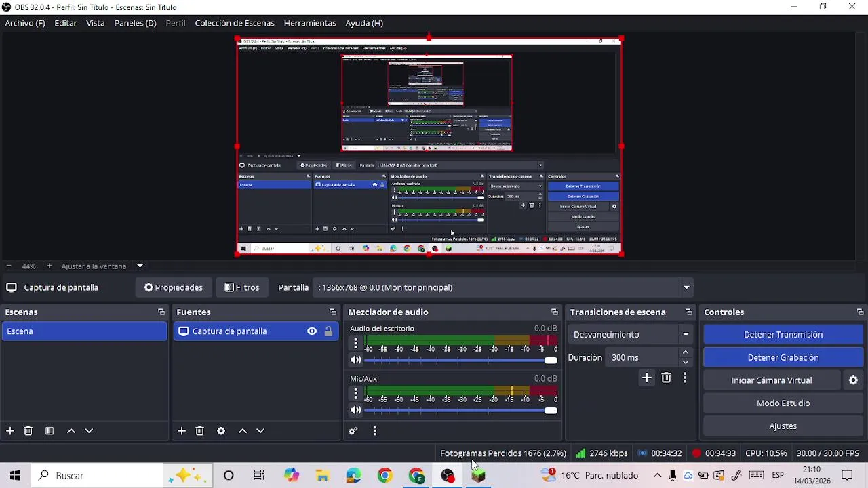Open Windows notification center icon
This screenshot has width=868, height=488.
(847, 476)
